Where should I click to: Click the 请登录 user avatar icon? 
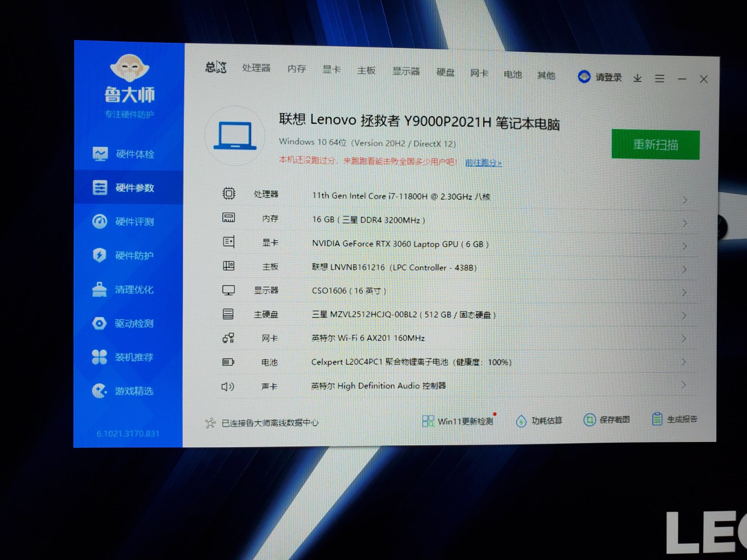point(584,77)
